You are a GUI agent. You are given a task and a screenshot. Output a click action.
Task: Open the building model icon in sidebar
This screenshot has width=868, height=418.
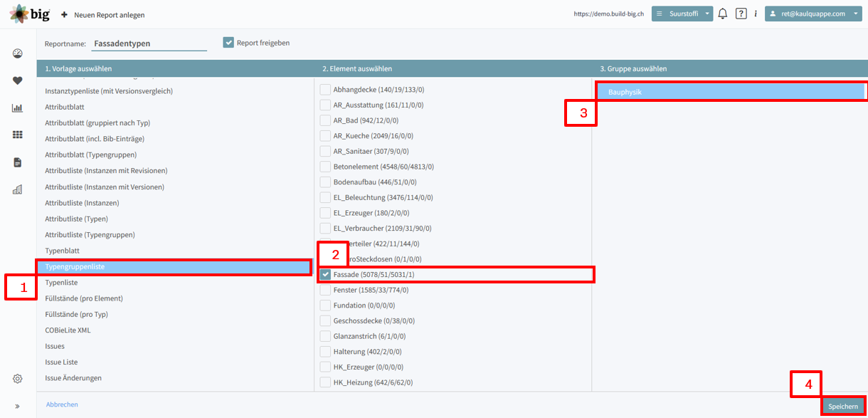(18, 189)
